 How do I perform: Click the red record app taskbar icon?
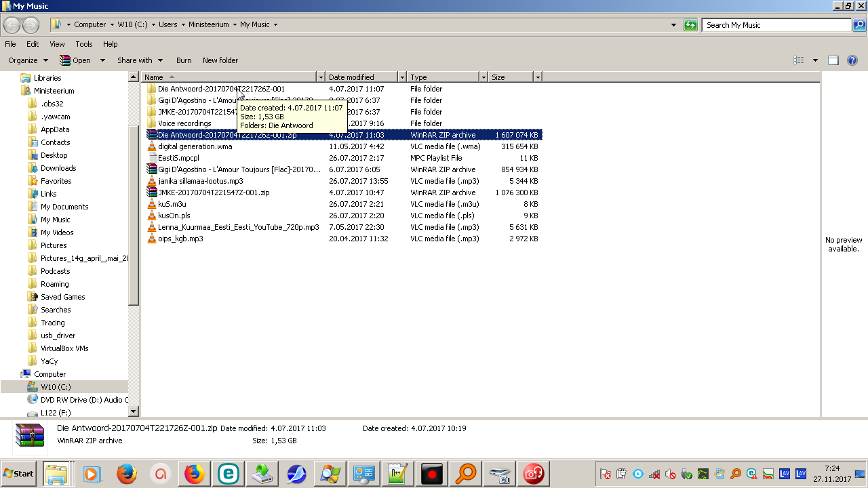click(432, 474)
